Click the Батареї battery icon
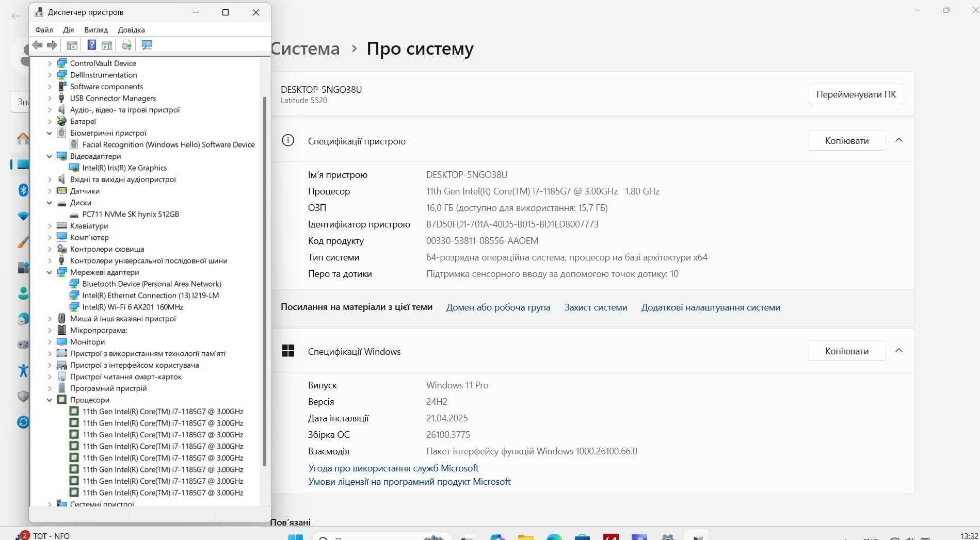The width and height of the screenshot is (980, 540). [x=62, y=121]
